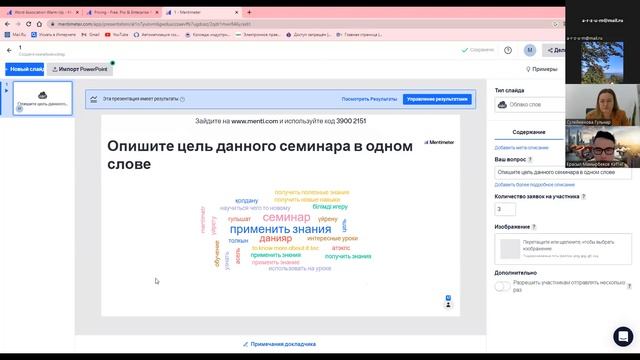Select the man with glasses video tile
This screenshot has width=640, height=360.
tap(602, 147)
